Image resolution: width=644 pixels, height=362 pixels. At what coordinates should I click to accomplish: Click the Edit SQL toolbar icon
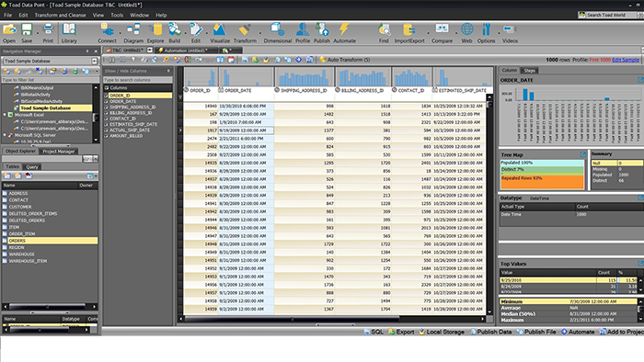click(x=196, y=33)
